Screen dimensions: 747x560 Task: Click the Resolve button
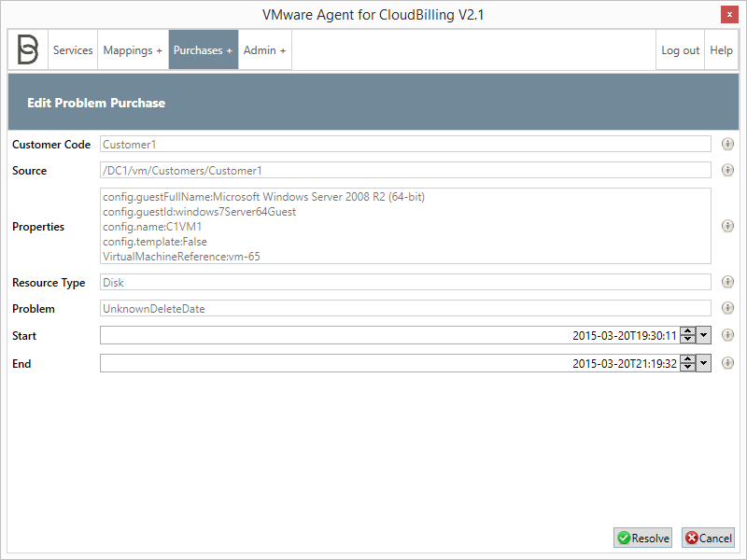[x=642, y=538]
